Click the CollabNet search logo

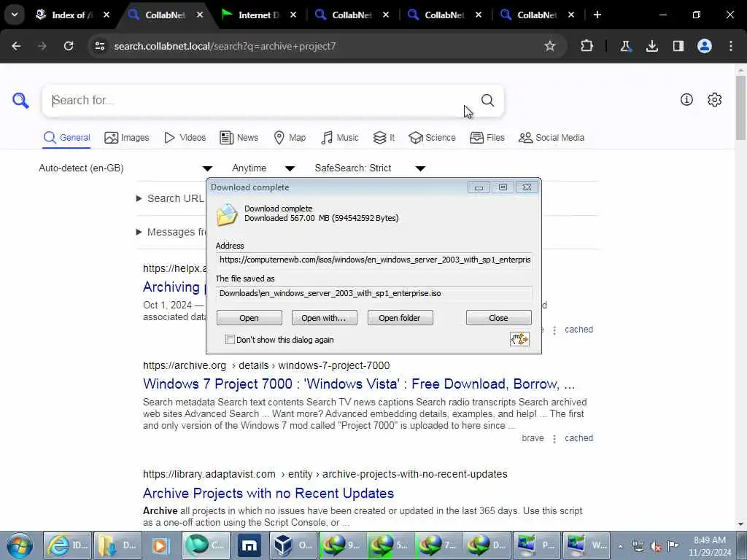tap(20, 101)
